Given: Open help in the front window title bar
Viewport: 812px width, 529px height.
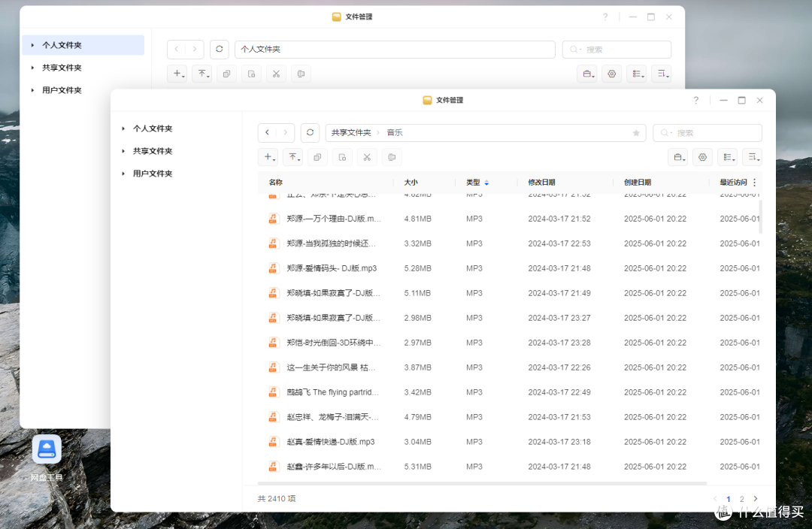Looking at the screenshot, I should point(696,100).
